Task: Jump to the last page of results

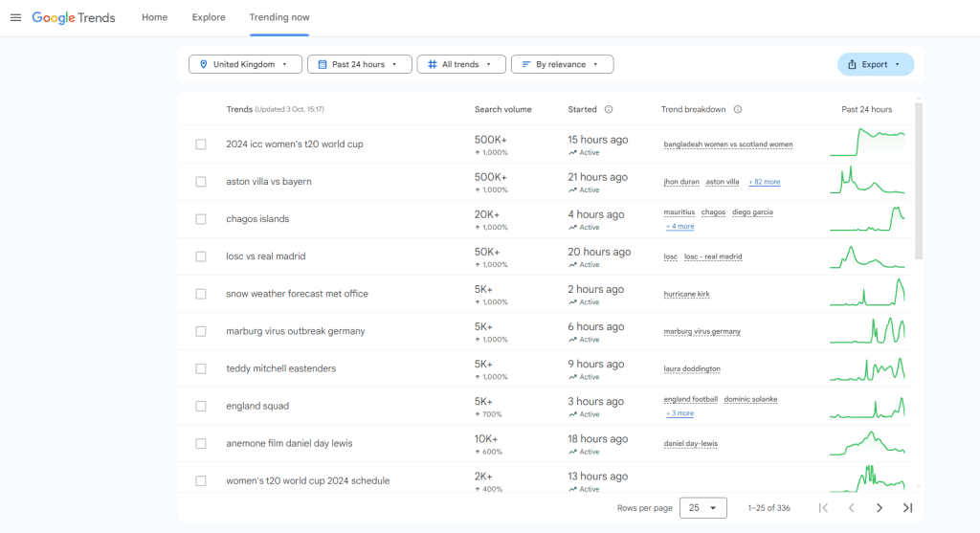Action: [907, 508]
